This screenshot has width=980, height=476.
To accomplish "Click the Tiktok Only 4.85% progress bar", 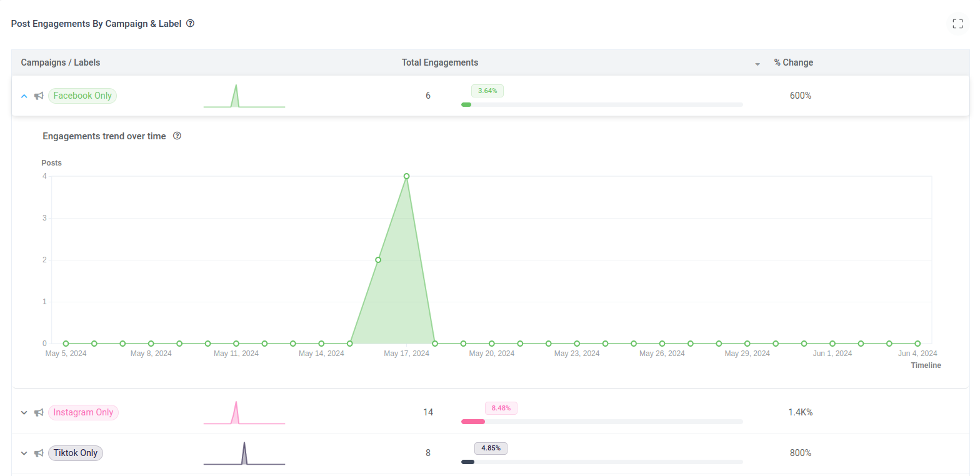I will (x=602, y=462).
